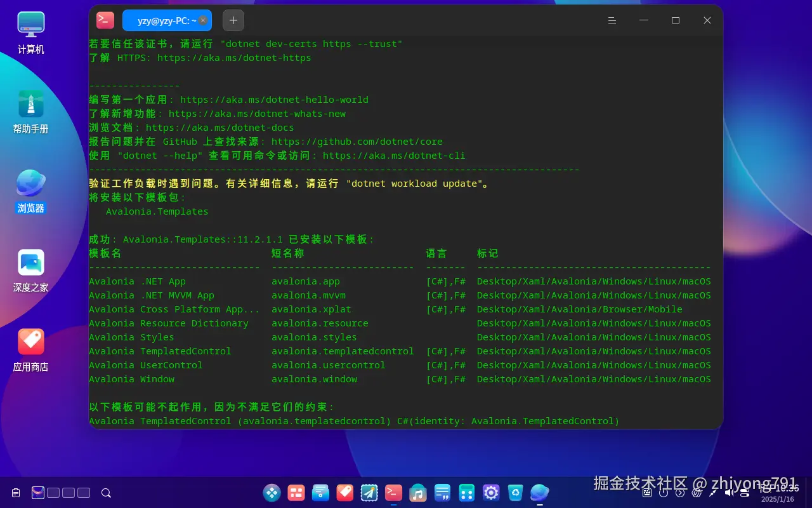Launch the browser from the dock

[x=540, y=492]
